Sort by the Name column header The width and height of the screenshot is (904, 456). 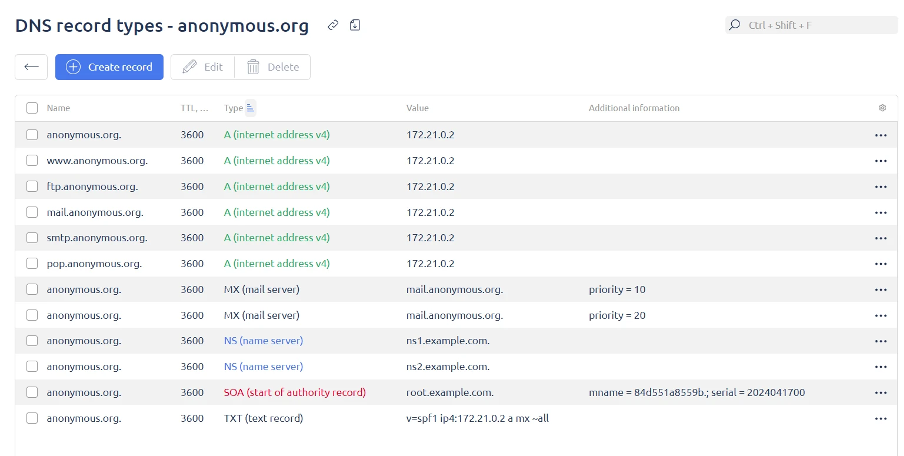[58, 108]
